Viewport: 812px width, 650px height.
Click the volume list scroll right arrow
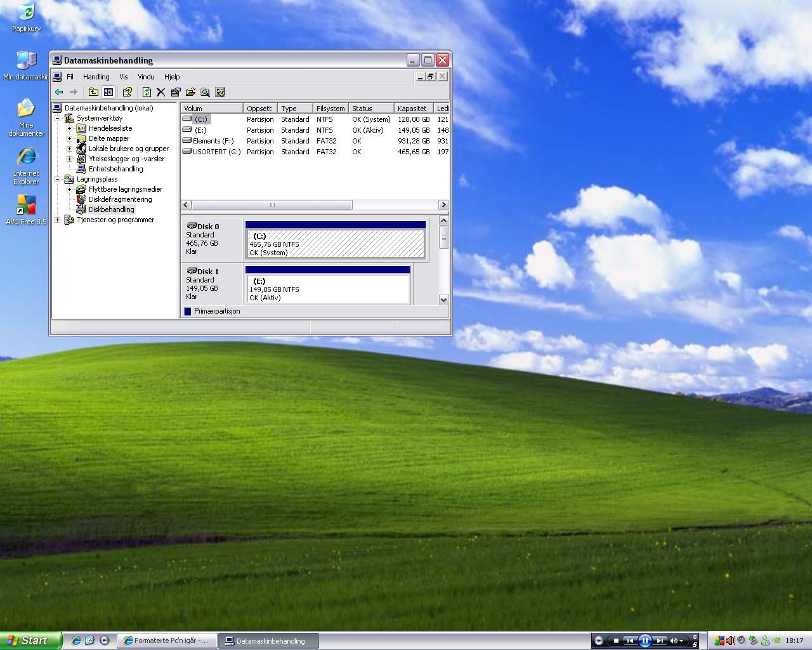(443, 205)
